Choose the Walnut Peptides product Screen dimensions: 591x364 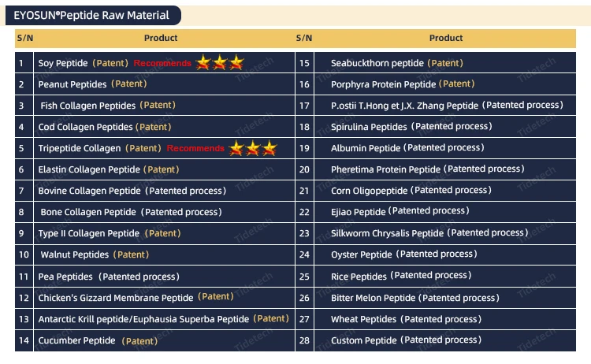(x=75, y=254)
